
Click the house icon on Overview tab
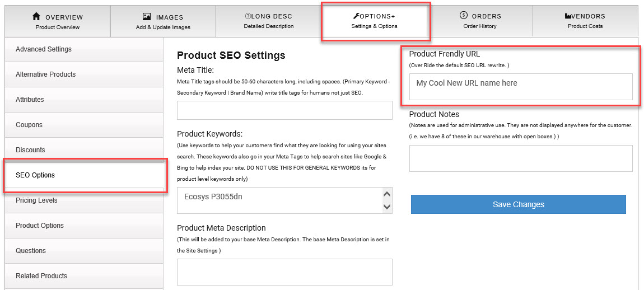point(37,17)
